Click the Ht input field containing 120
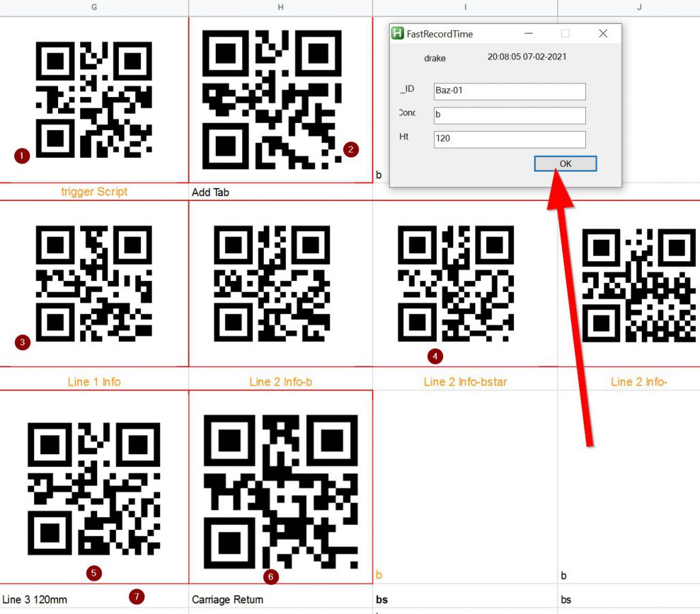The image size is (700, 614). pos(509,139)
